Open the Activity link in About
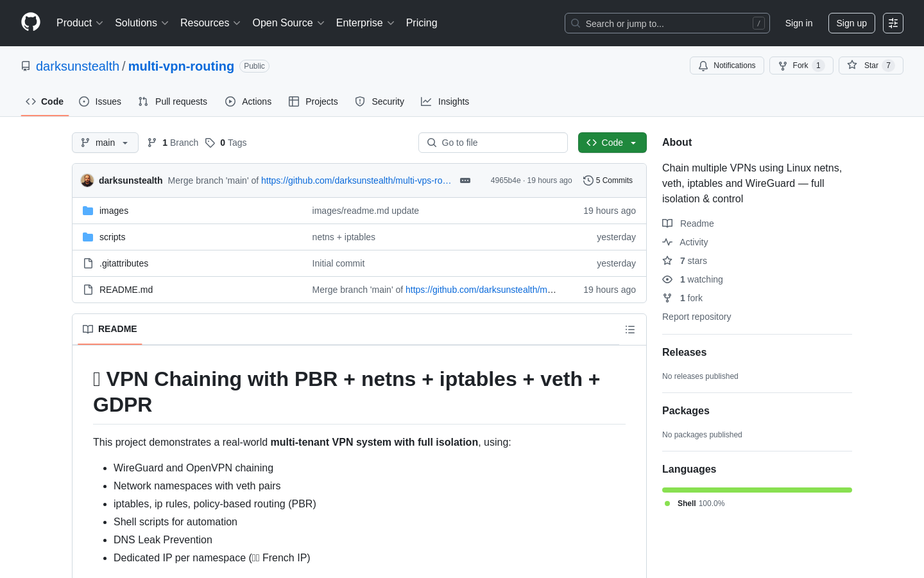 [685, 242]
